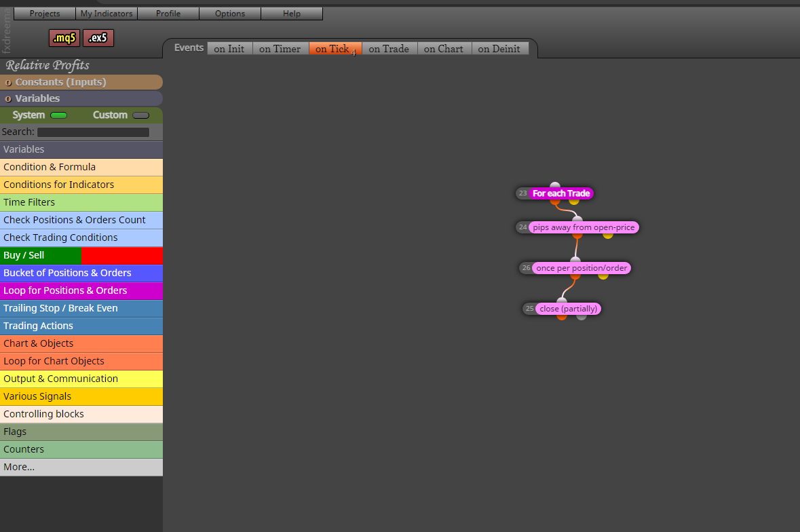The image size is (800, 532).
Task: Click the gray output connector of close (partially) block
Action: click(x=581, y=318)
